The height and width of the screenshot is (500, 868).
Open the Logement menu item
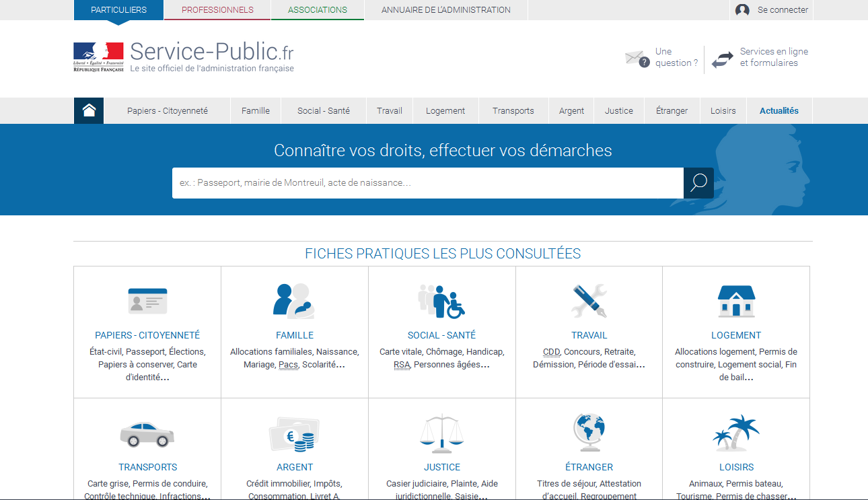(x=445, y=111)
